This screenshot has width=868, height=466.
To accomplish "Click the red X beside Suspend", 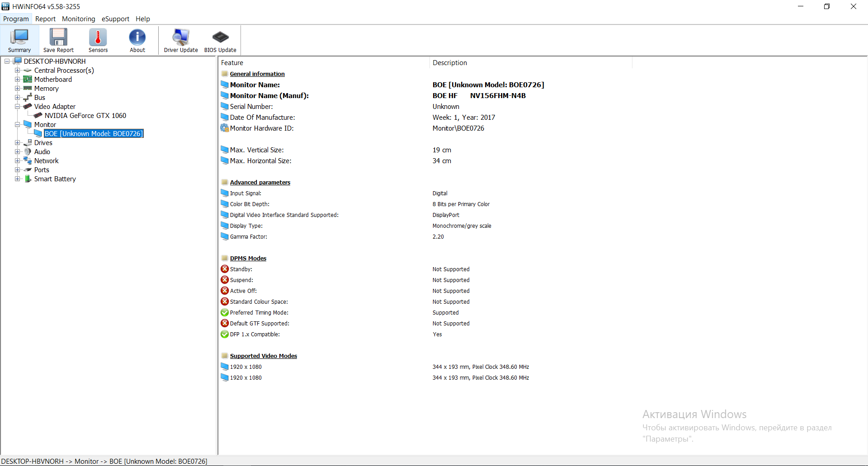I will (225, 280).
